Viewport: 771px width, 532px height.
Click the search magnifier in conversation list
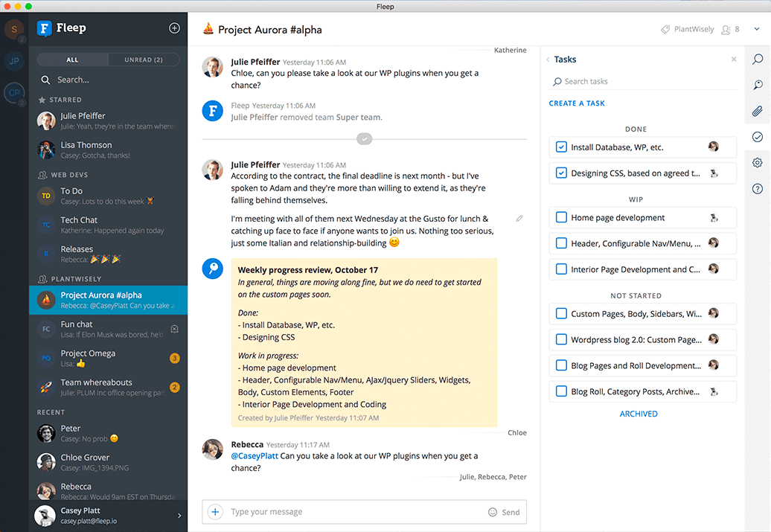(x=45, y=80)
